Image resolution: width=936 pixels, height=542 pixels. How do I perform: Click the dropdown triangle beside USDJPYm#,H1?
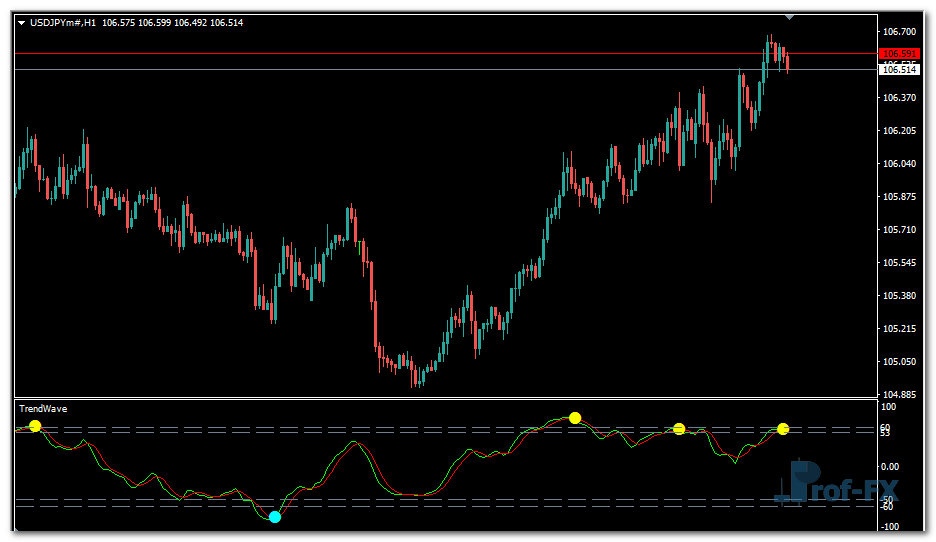point(22,23)
